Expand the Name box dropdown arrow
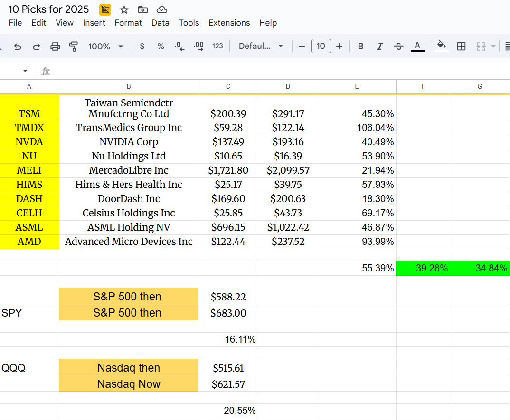The width and height of the screenshot is (510, 420). pos(25,71)
